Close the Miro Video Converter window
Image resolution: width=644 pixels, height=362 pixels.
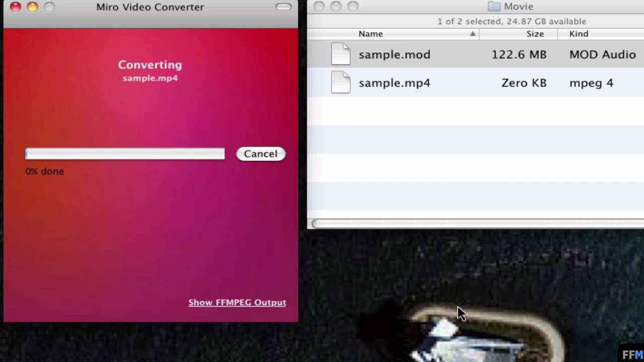click(x=16, y=7)
